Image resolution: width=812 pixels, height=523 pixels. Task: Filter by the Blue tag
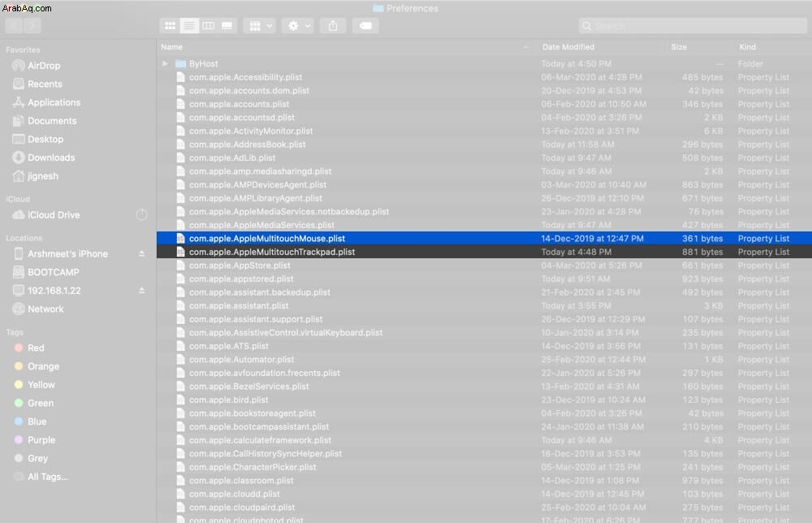point(30,421)
